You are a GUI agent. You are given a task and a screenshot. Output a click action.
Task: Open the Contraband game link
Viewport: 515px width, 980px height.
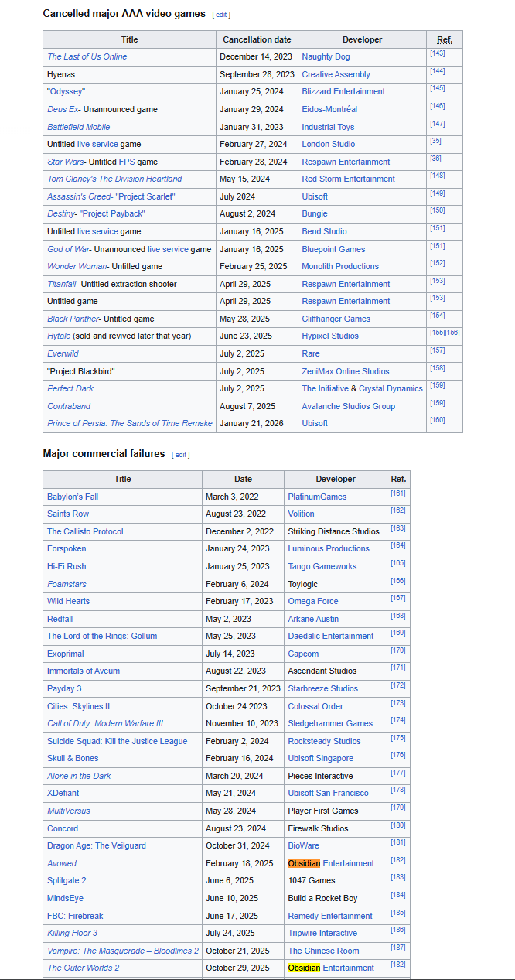69,406
